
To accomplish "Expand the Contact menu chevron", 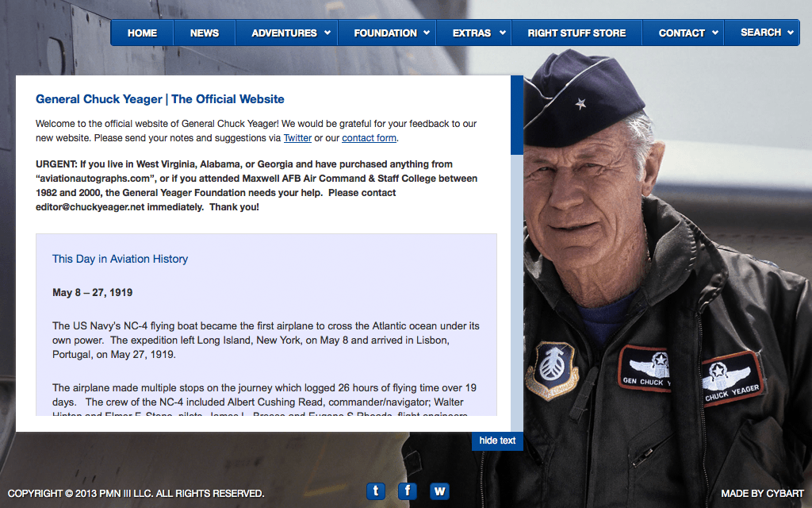I will pyautogui.click(x=714, y=33).
